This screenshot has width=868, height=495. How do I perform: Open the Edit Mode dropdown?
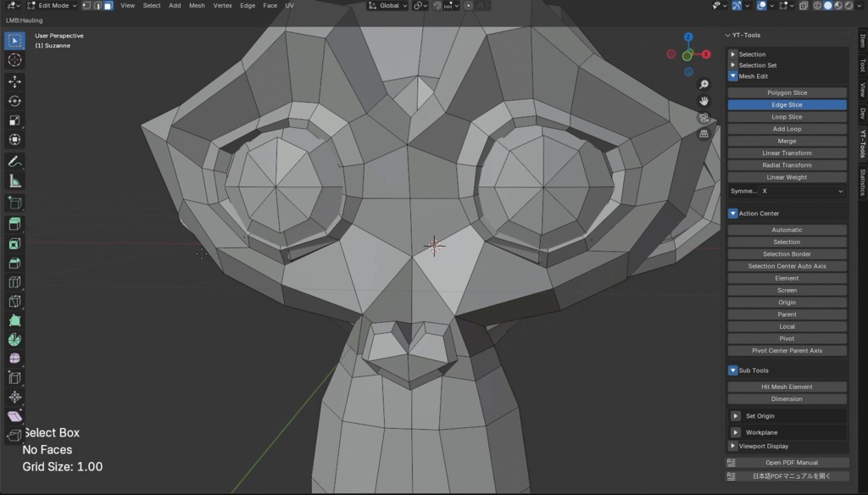click(51, 6)
